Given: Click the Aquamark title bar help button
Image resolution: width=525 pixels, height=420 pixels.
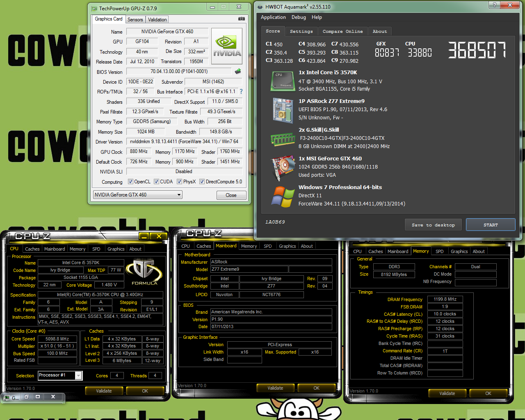Looking at the screenshot, I should tap(494, 5).
